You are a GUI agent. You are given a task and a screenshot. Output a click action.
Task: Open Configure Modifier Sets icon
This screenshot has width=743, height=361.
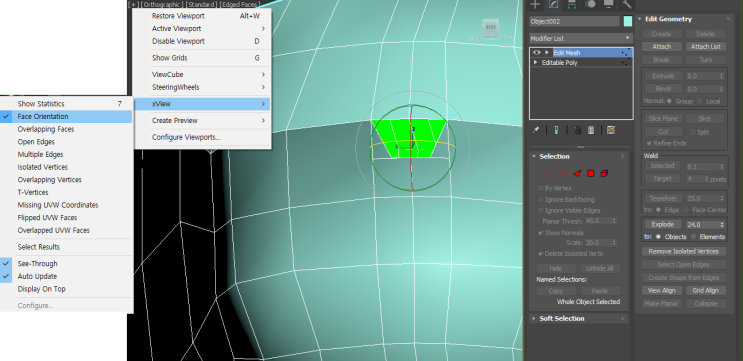point(611,130)
